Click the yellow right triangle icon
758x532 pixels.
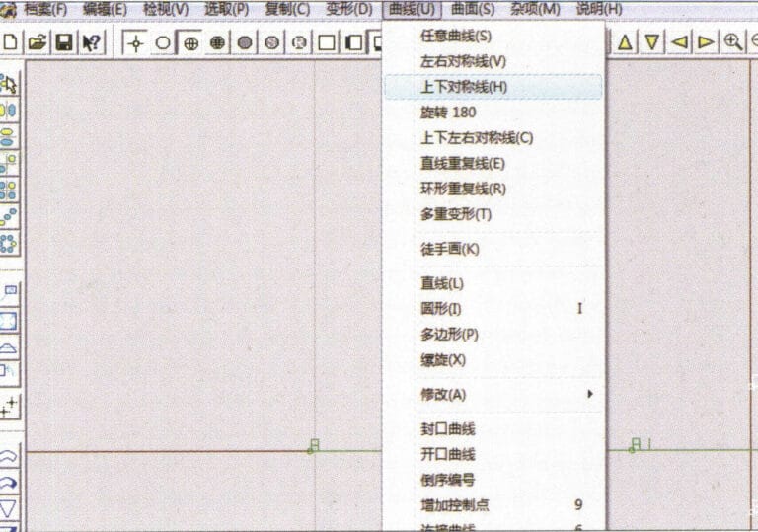pos(707,42)
